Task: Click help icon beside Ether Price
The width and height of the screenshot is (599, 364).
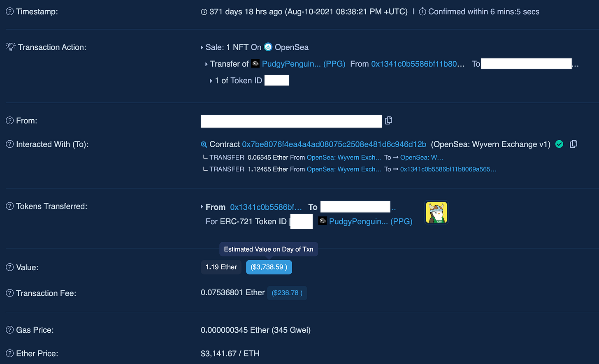Action: 10,353
